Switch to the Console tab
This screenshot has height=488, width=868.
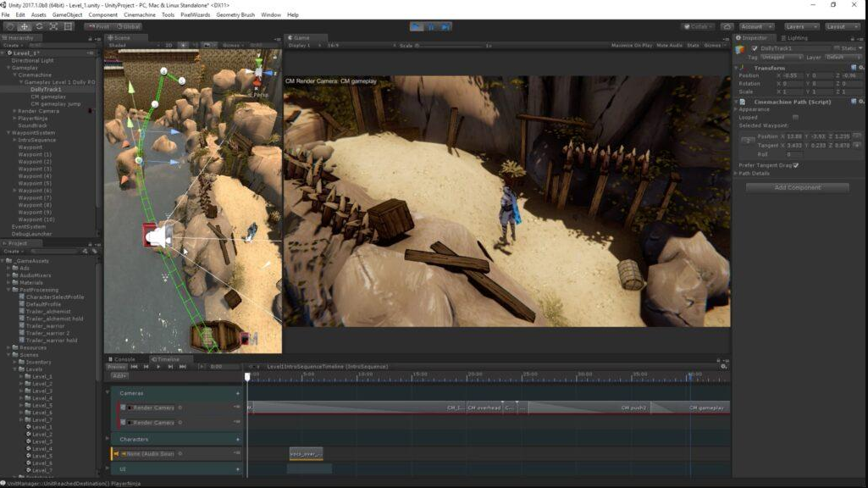[122, 359]
